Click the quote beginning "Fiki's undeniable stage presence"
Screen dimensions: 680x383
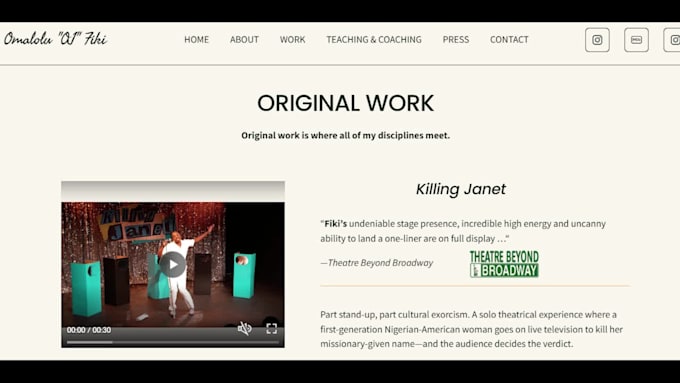coord(463,231)
